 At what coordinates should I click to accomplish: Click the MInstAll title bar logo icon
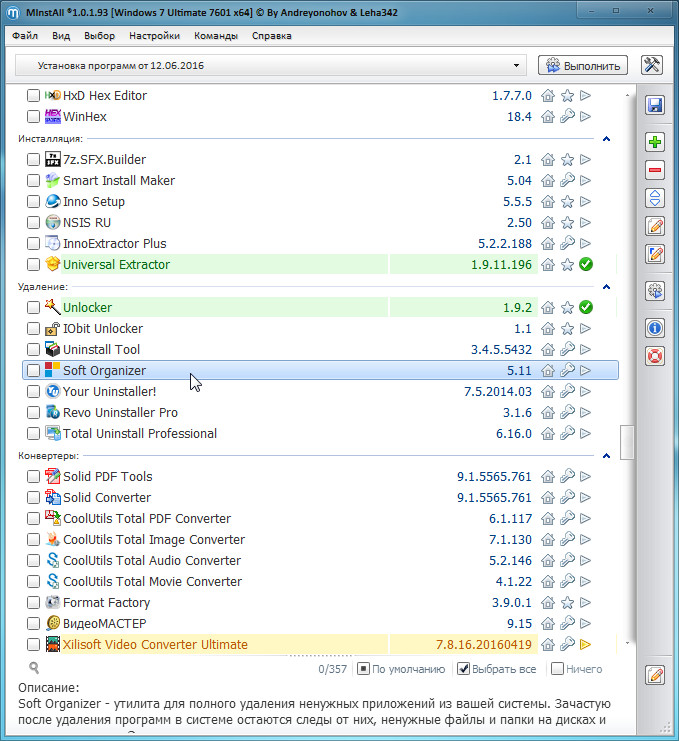pyautogui.click(x=13, y=13)
